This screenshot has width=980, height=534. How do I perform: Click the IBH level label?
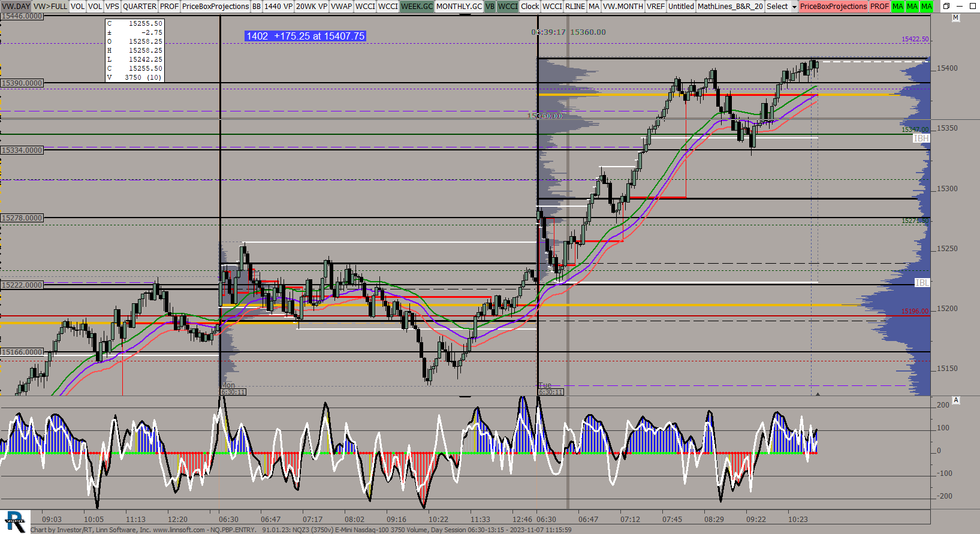click(x=921, y=138)
